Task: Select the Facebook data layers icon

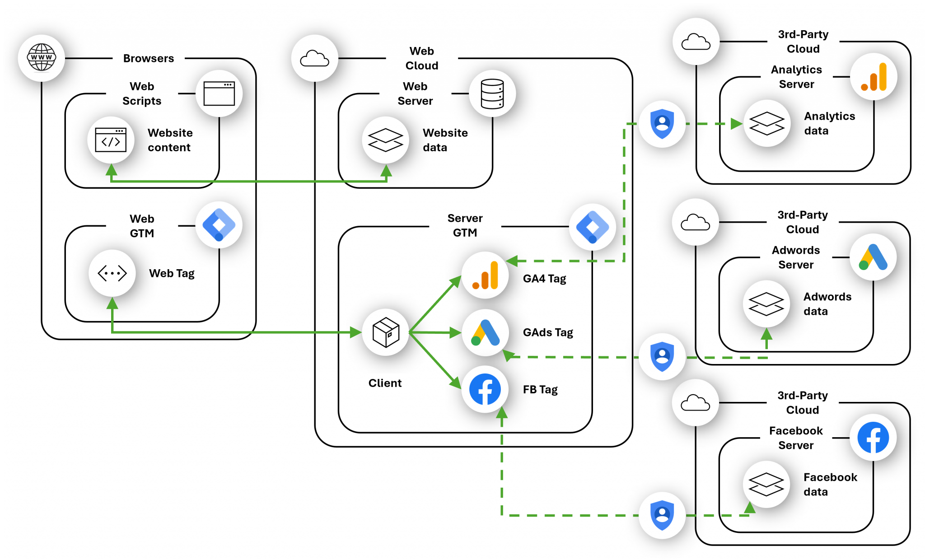Action: 766,484
